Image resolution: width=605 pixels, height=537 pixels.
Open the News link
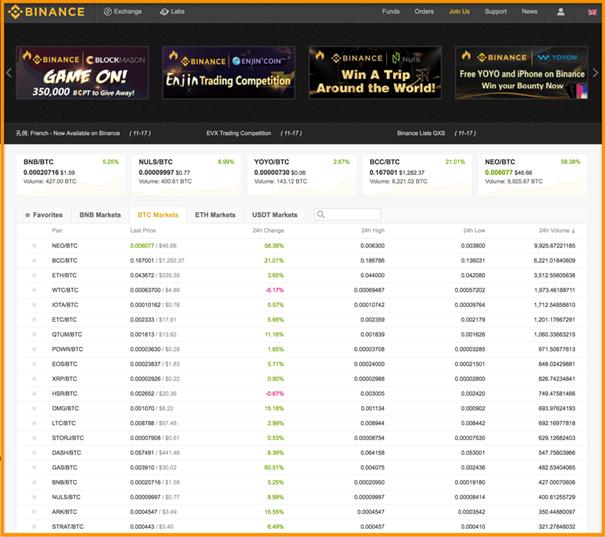point(529,12)
